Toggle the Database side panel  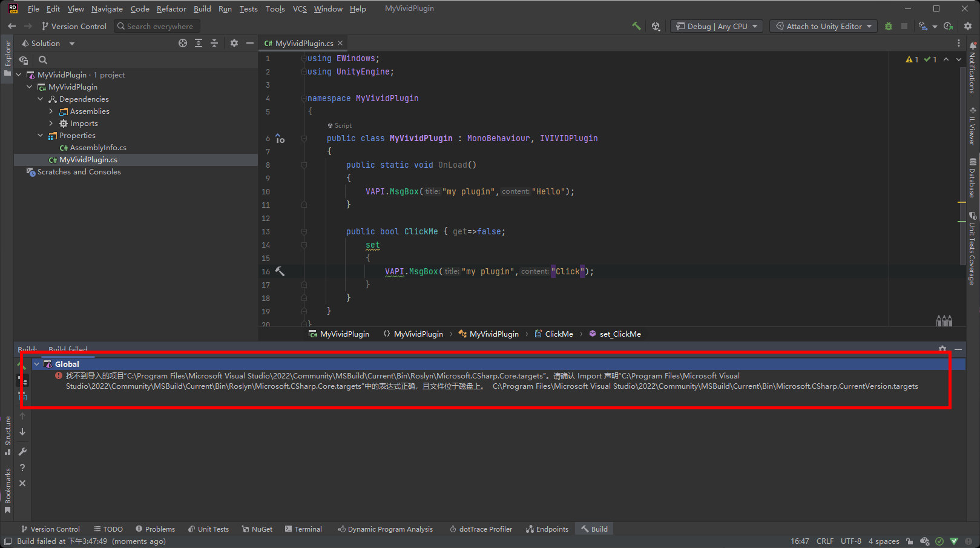point(973,178)
